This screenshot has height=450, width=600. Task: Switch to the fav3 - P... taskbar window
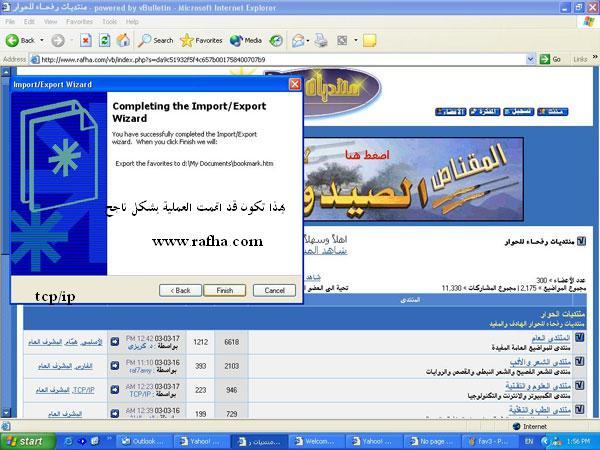tap(488, 442)
